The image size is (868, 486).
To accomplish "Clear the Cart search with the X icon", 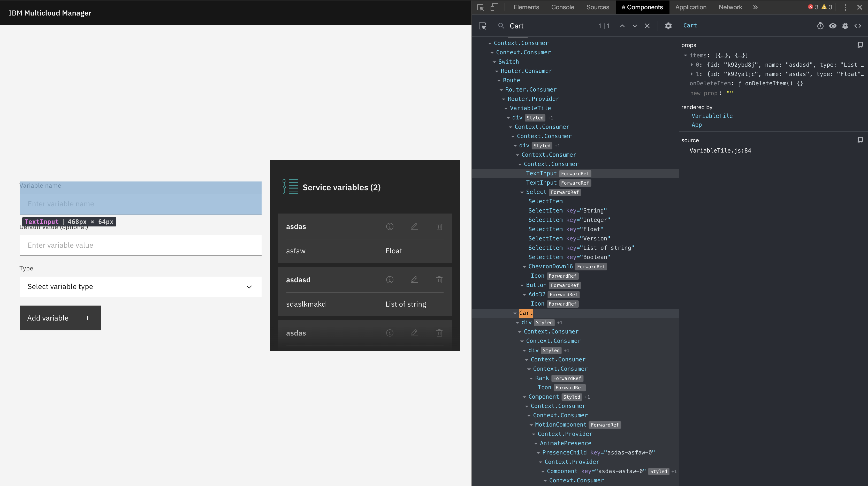I will (x=647, y=26).
